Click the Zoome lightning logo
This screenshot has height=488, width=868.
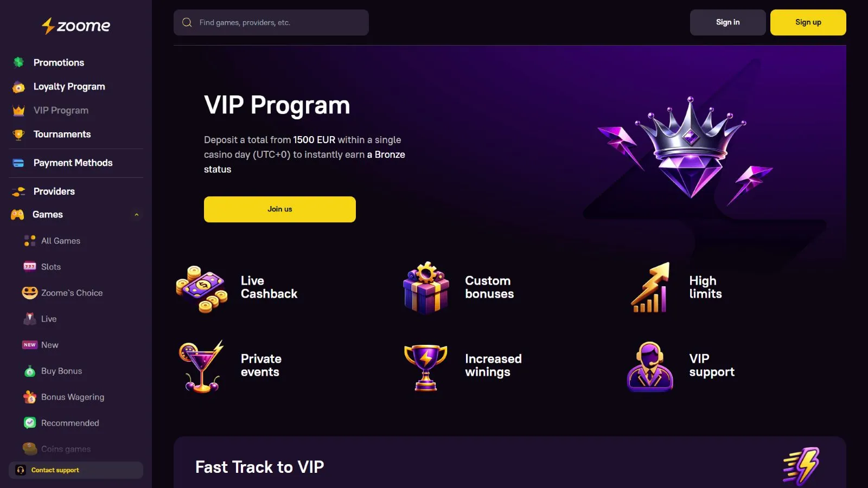point(48,25)
